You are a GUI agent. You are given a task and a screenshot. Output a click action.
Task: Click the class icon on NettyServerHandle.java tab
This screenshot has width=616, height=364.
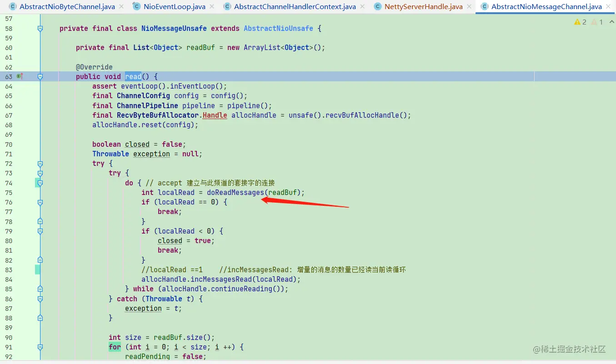point(377,7)
